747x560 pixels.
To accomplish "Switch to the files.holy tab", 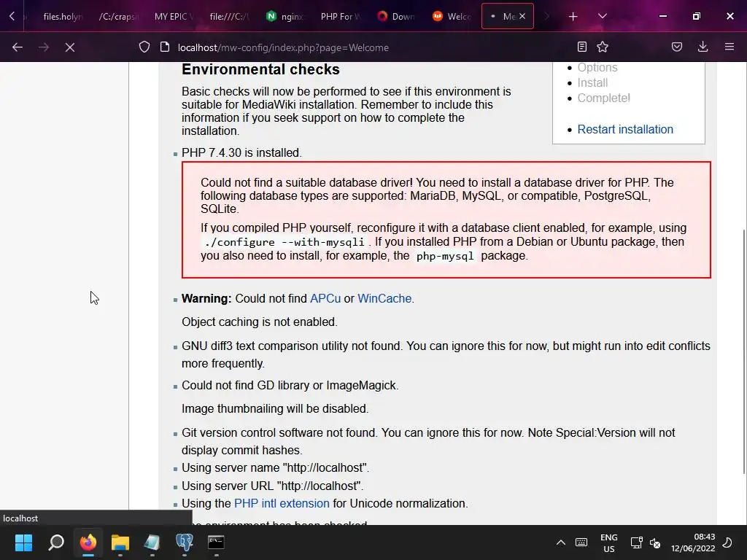I will tap(63, 17).
